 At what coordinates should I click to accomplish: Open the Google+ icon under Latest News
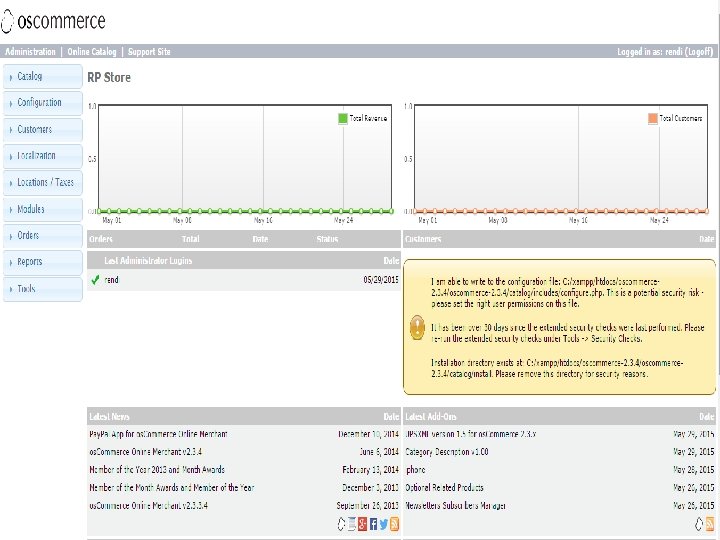362,523
